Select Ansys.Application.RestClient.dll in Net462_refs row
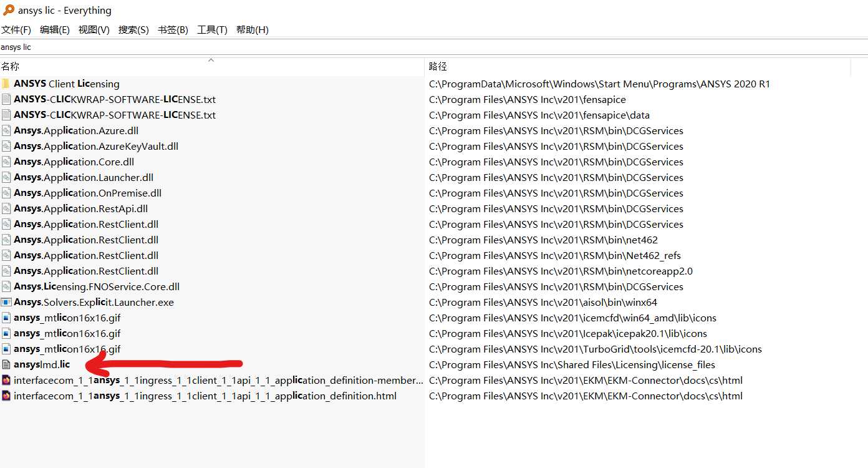This screenshot has width=868, height=468. click(86, 255)
